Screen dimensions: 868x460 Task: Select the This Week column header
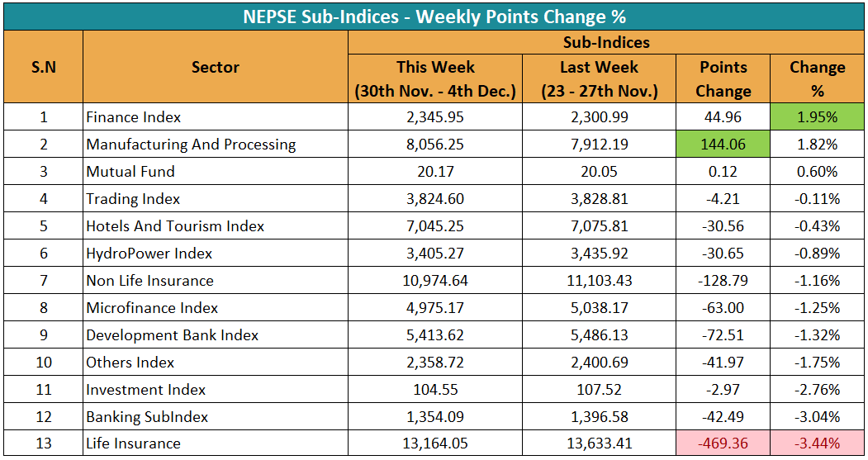pyautogui.click(x=435, y=78)
